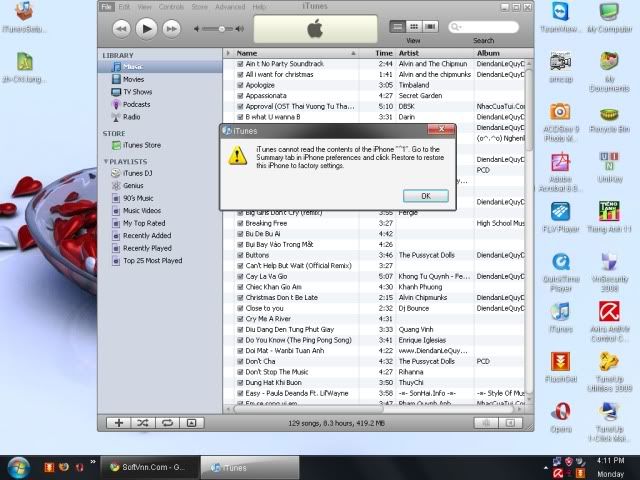
Task: Uncheck the song Don't Stop The Music
Action: point(240,372)
